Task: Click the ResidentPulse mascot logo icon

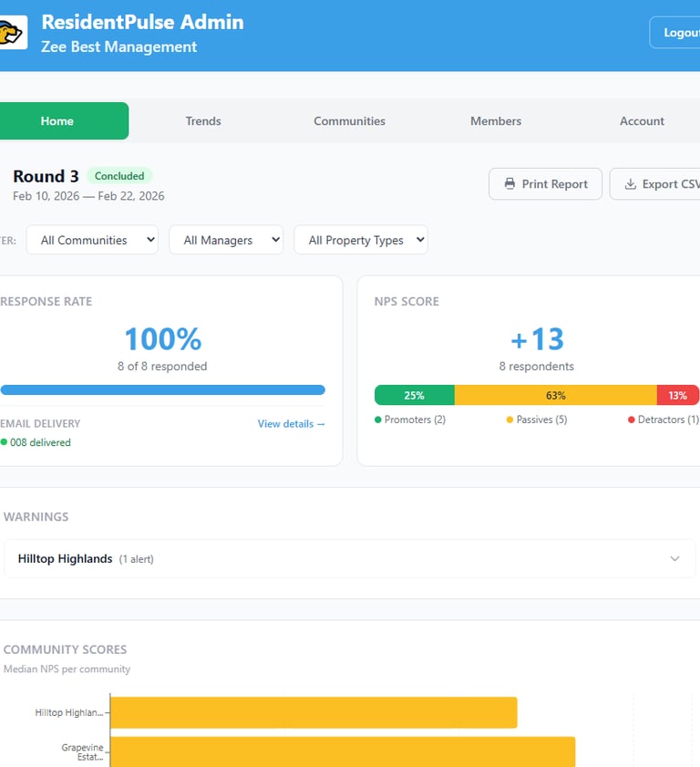Action: [12, 33]
